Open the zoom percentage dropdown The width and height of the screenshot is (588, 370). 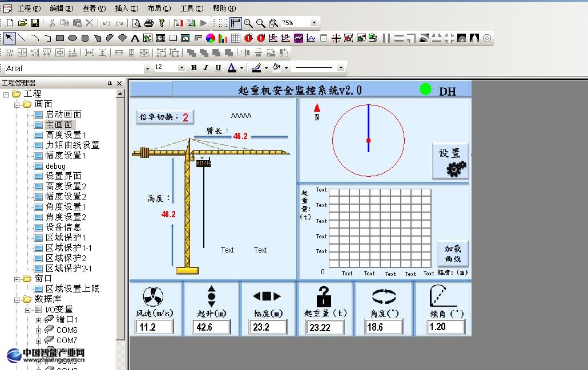point(314,23)
